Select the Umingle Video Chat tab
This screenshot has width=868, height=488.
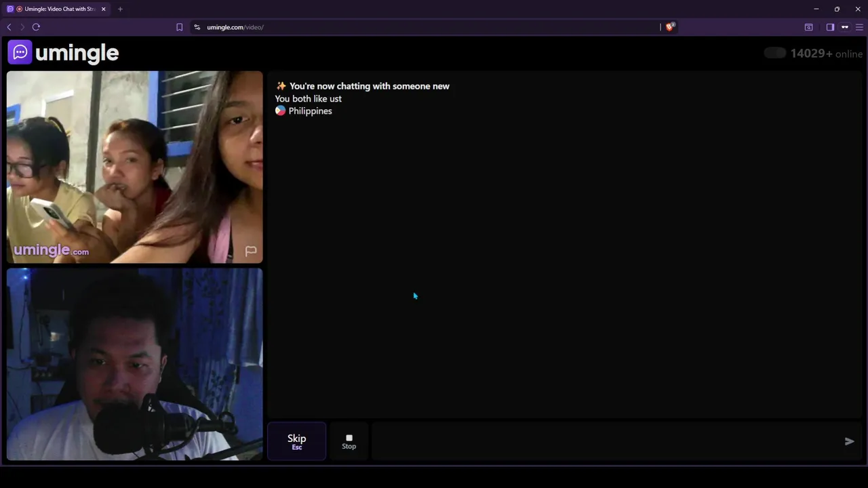[56, 9]
